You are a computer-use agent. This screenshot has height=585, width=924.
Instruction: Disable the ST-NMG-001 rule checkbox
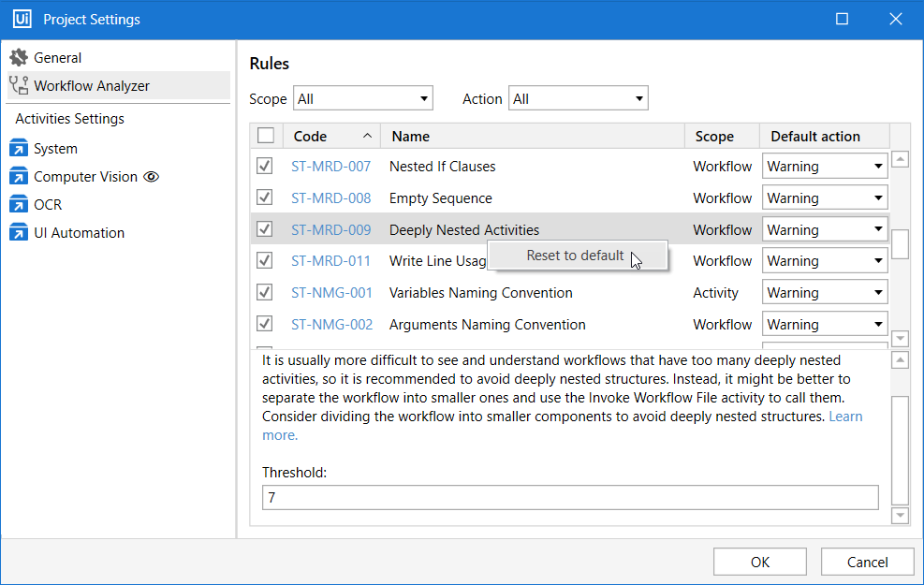(266, 293)
